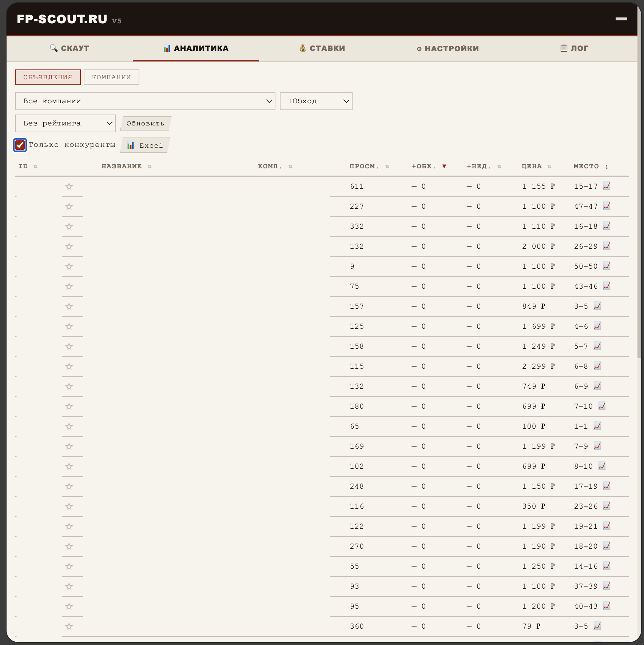Image resolution: width=644 pixels, height=645 pixels.
Task: Switch to the Ставки tab
Action: pos(322,48)
